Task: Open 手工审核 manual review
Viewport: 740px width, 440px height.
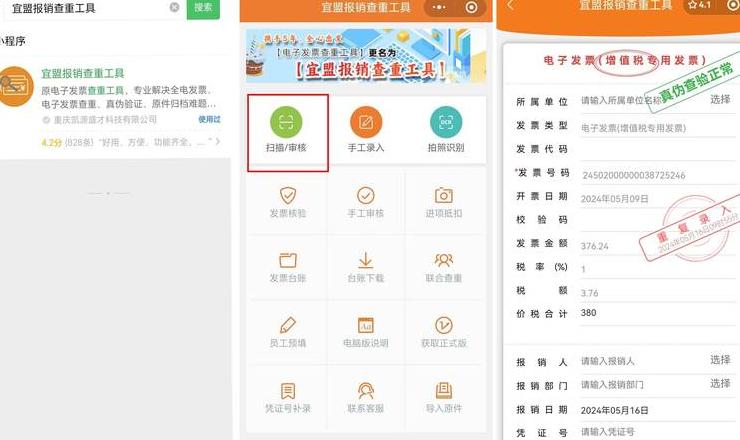Action: pos(366,202)
